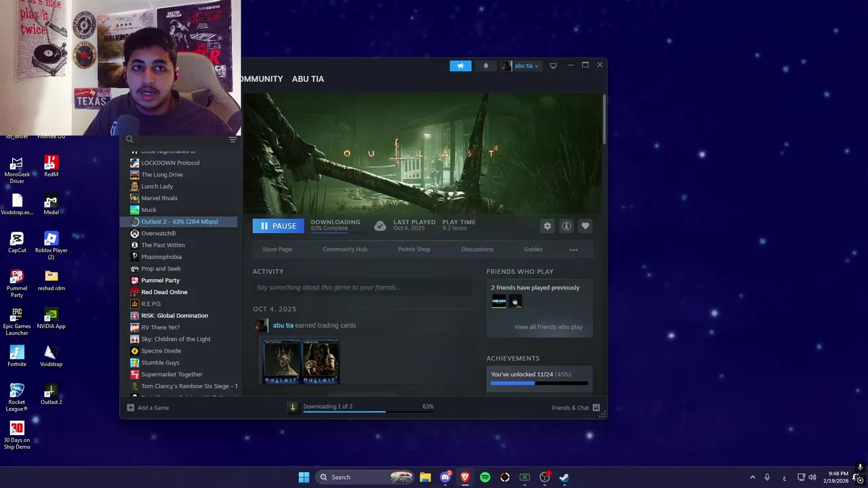Open Friends & Chat icon
The height and width of the screenshot is (488, 868).
coord(596,407)
